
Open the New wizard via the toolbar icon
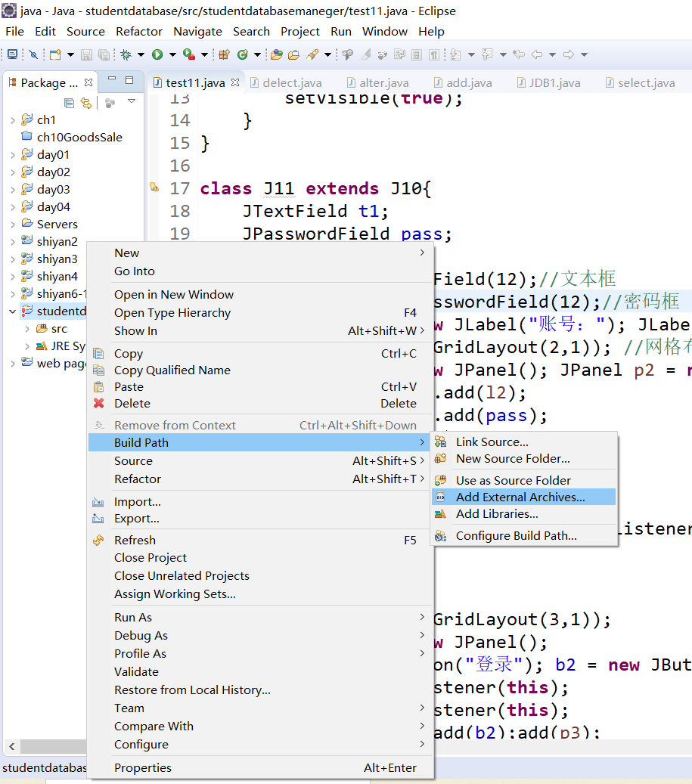pyautogui.click(x=56, y=54)
